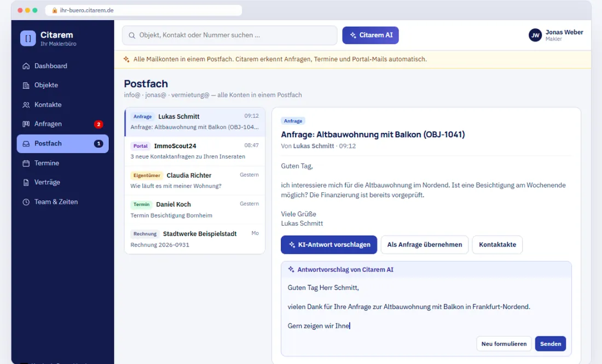
Task: Click Als Anfrage übernehmen button
Action: pos(425,244)
